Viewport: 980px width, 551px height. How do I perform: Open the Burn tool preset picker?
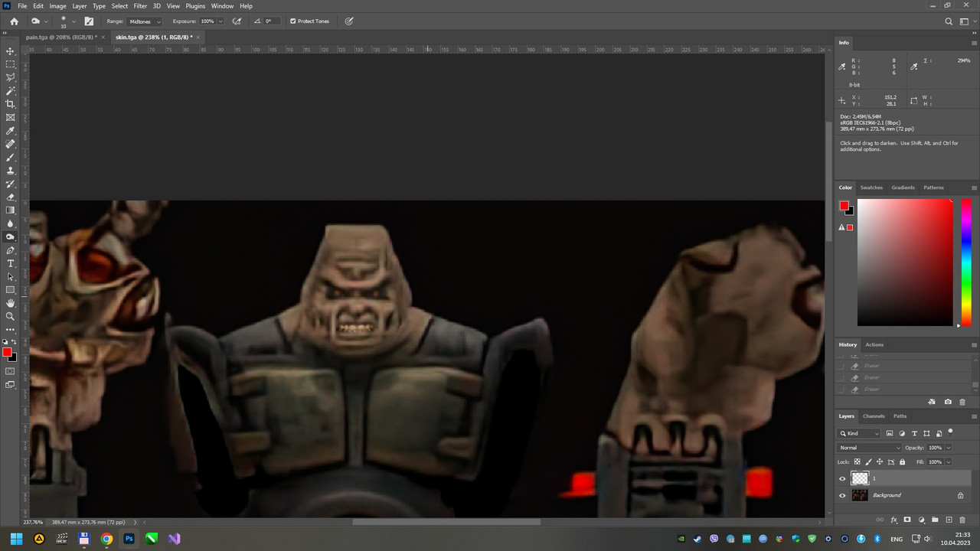(38, 21)
